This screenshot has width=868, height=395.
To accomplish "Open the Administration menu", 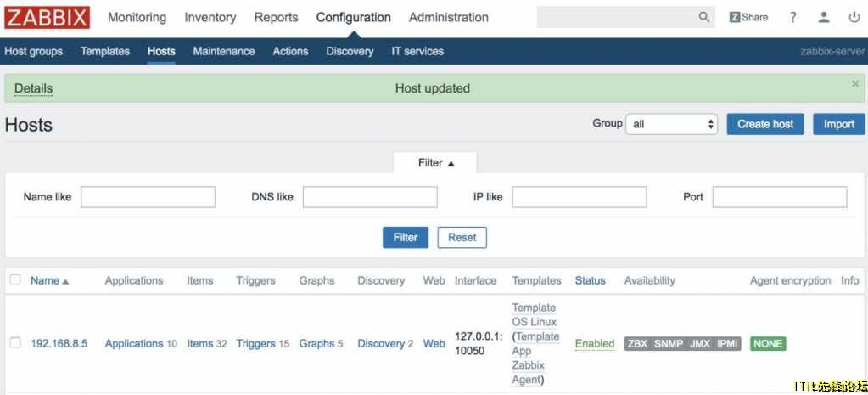I will [x=448, y=17].
